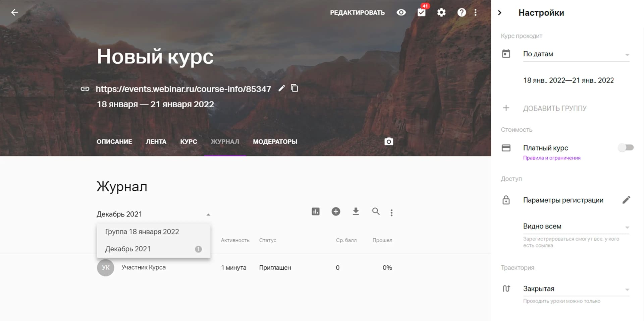
Task: Click the back arrow icon
Action: tap(14, 12)
